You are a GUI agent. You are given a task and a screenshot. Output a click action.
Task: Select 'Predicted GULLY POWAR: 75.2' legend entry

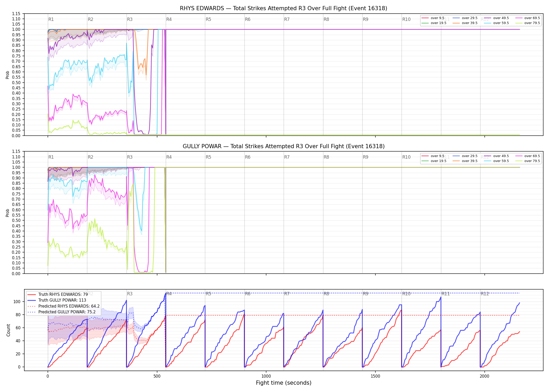pos(61,312)
